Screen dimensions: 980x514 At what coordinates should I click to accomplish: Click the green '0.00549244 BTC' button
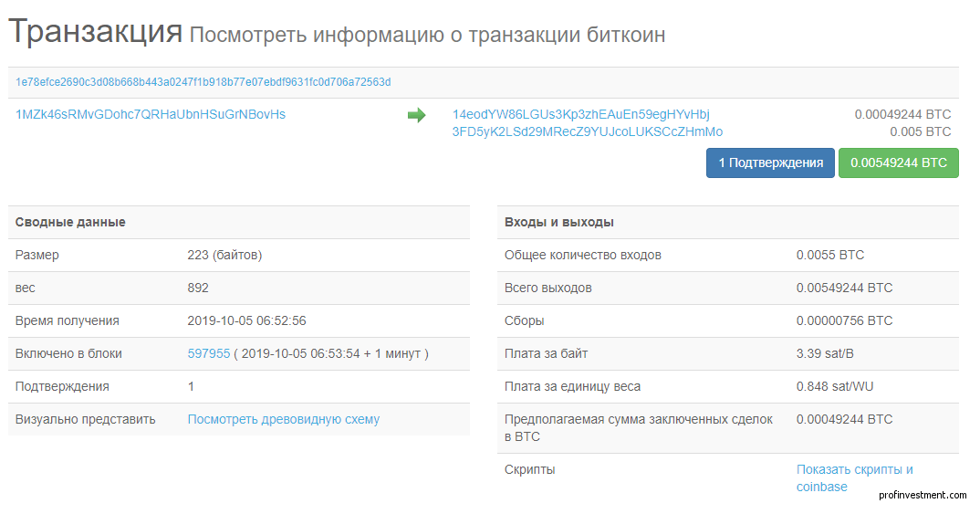click(x=898, y=163)
